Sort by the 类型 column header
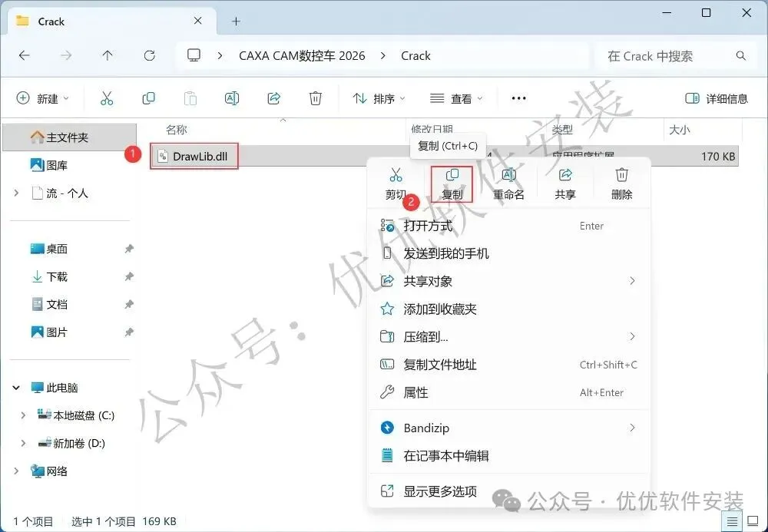This screenshot has height=532, width=768. click(x=562, y=130)
